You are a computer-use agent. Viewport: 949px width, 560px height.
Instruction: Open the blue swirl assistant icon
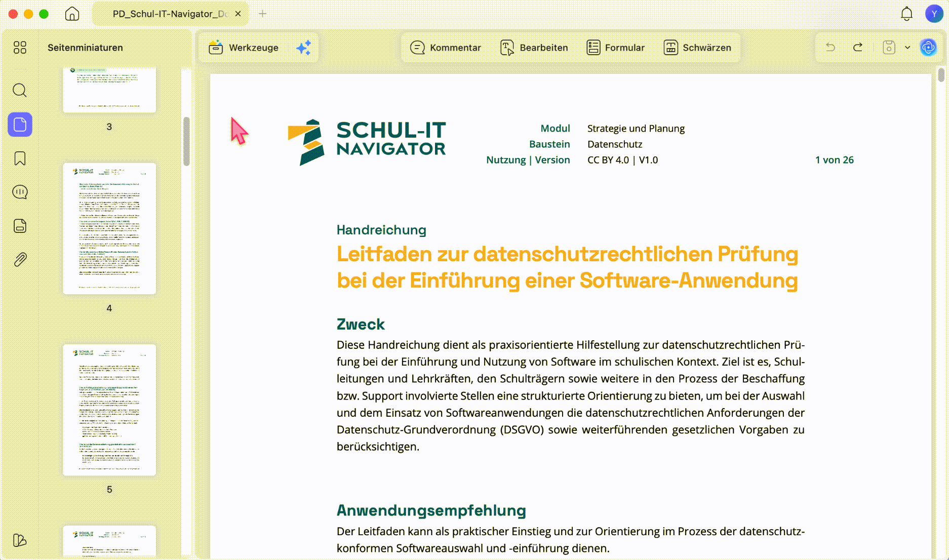point(928,48)
